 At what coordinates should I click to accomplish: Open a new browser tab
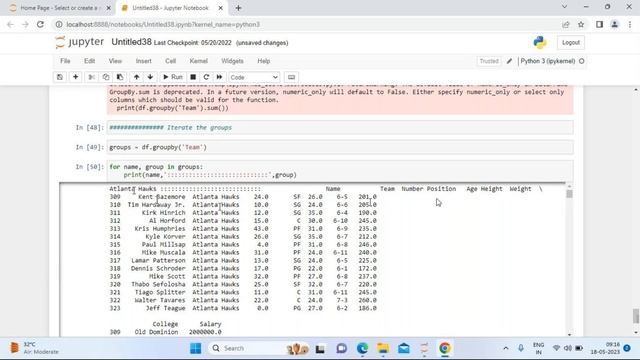(238, 8)
